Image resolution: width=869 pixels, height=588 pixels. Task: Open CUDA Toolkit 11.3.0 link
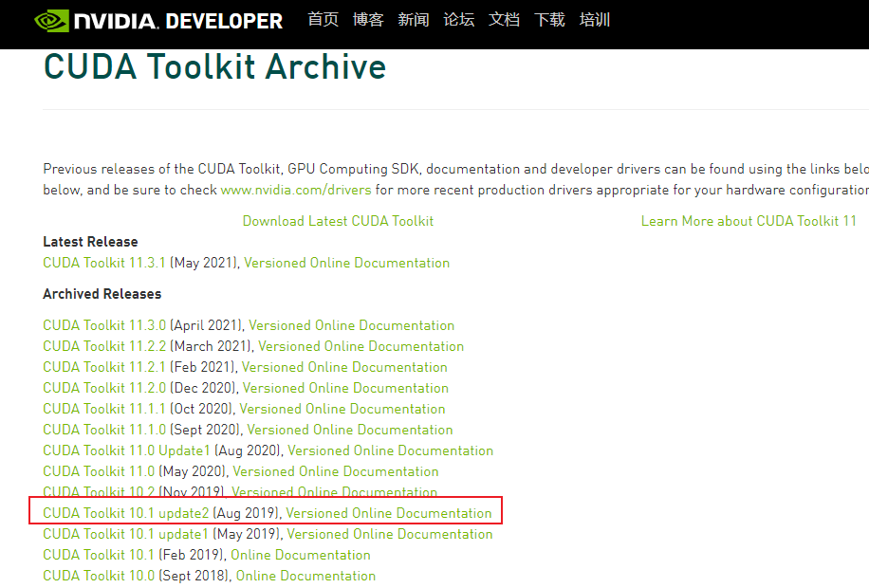[x=104, y=325]
